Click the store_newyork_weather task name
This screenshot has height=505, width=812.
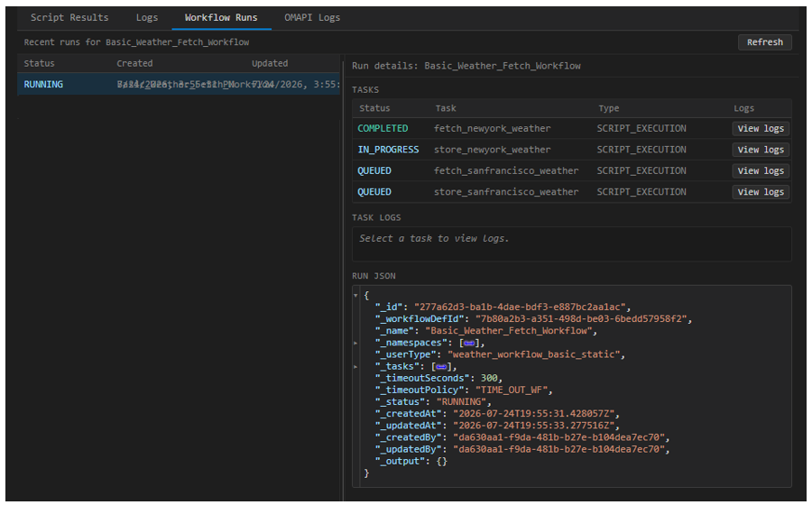point(492,150)
